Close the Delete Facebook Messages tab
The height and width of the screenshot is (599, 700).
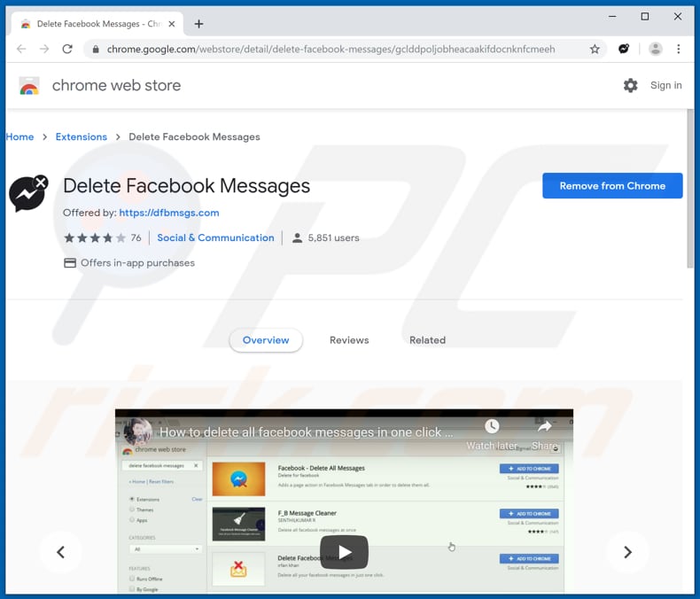point(171,24)
